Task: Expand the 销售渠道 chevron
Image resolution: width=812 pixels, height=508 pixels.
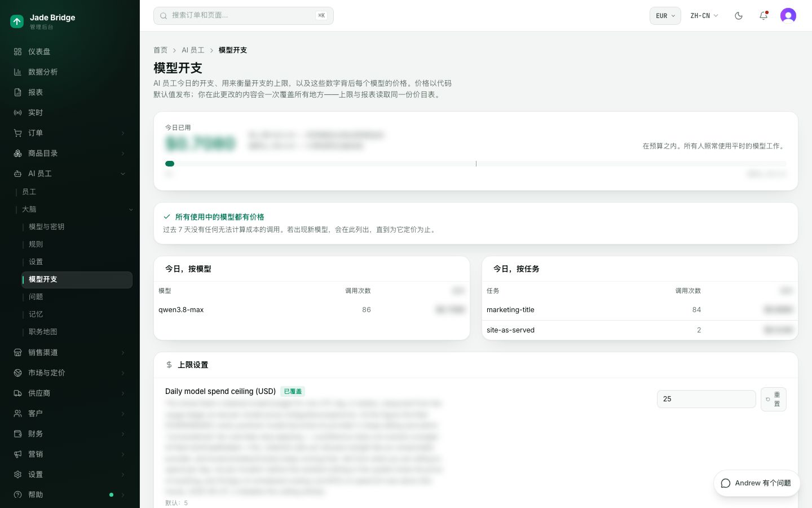Action: click(123, 353)
